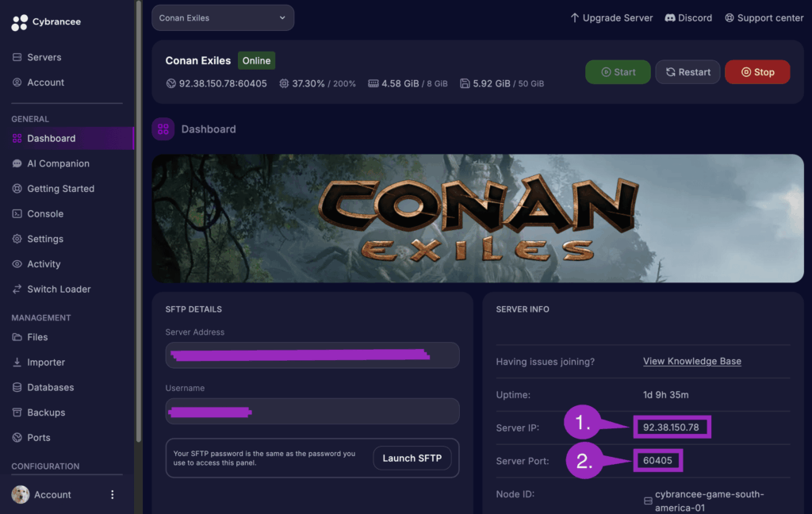Navigate to AI Companion
Screen dimensions: 812x514
pos(58,163)
